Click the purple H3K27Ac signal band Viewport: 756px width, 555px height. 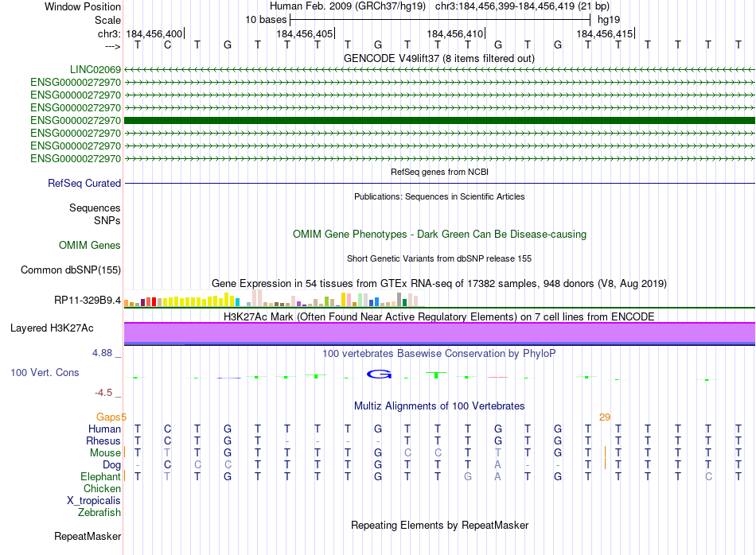[x=439, y=333]
